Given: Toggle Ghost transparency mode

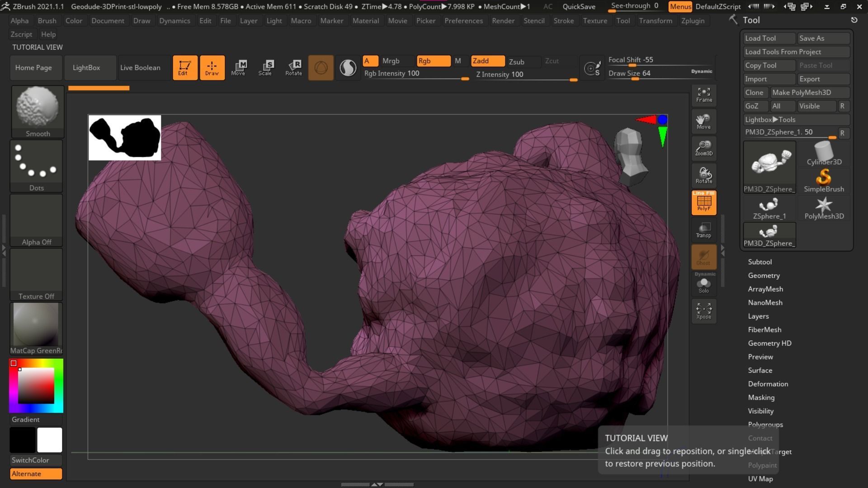Looking at the screenshot, I should pos(704,257).
